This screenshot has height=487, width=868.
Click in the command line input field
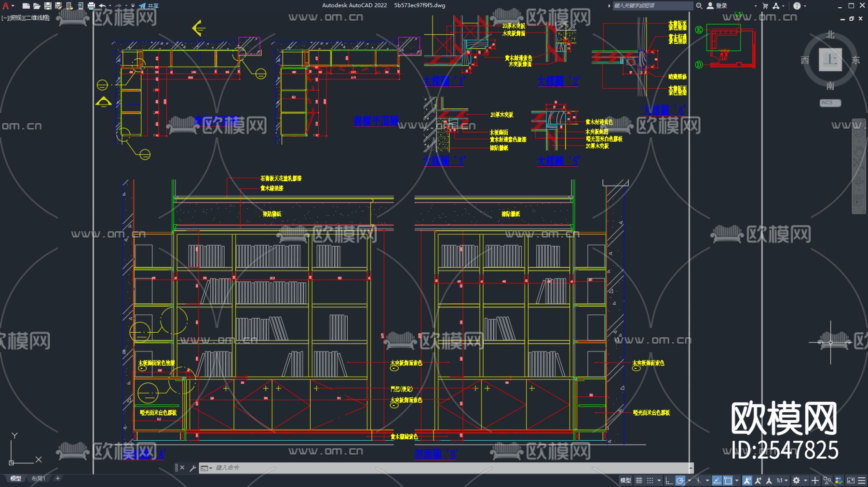point(434,468)
